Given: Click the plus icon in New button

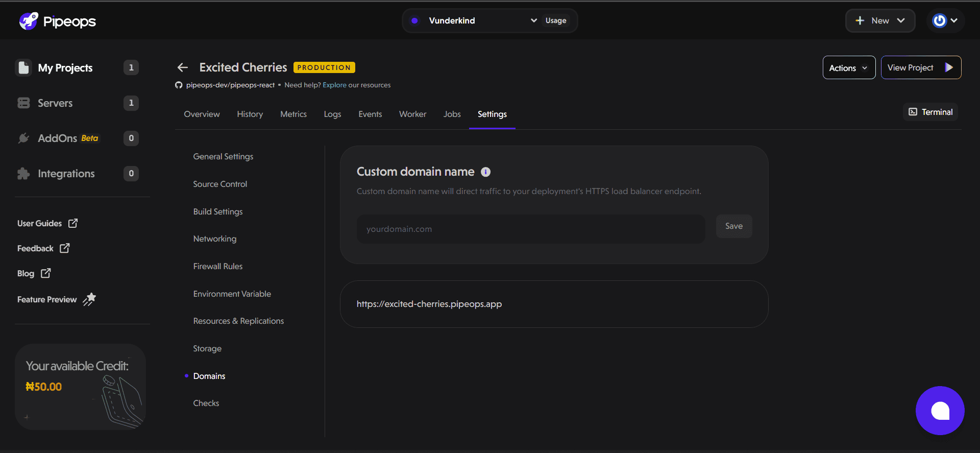Looking at the screenshot, I should 860,20.
